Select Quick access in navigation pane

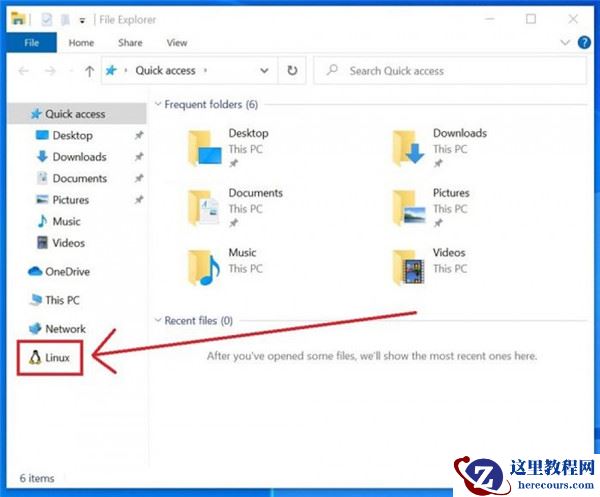77,114
